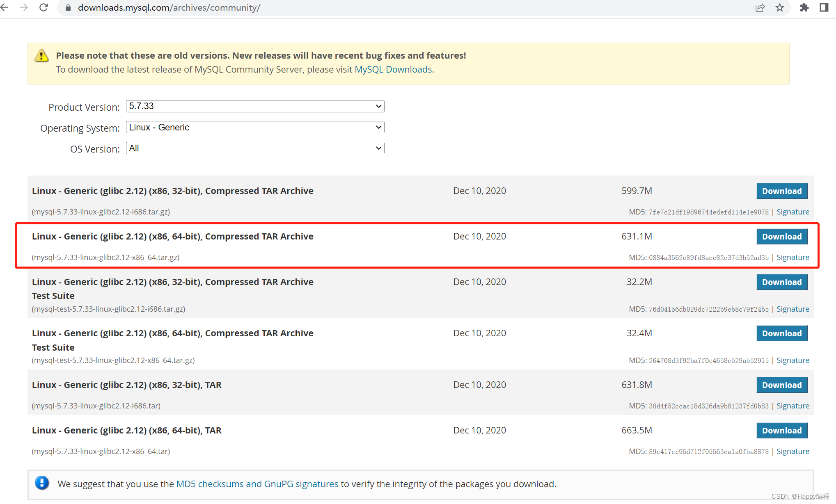Viewport: 836px width, 504px height.
Task: Open the Product Version dropdown
Action: pyautogui.click(x=255, y=106)
